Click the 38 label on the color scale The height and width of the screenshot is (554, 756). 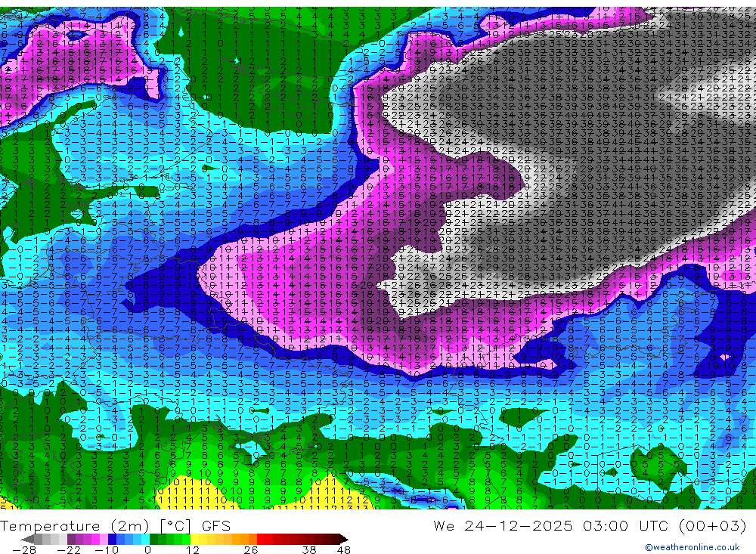[309, 550]
